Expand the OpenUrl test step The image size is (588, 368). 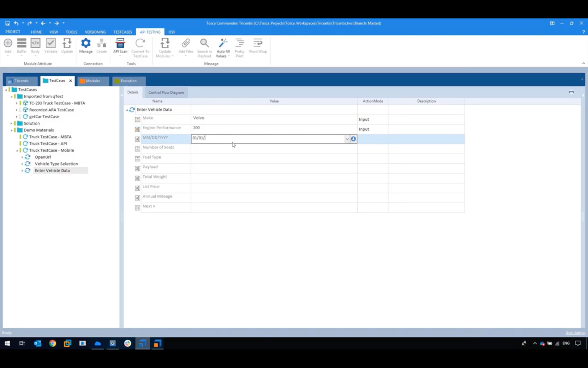[22, 157]
